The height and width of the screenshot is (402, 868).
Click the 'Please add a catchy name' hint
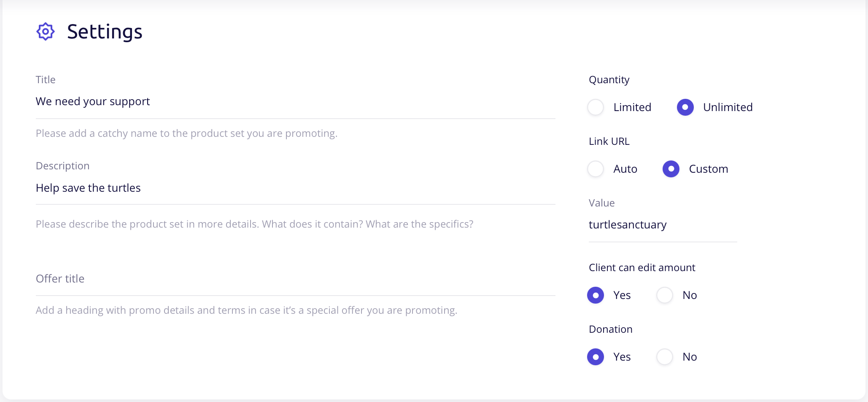tap(186, 133)
